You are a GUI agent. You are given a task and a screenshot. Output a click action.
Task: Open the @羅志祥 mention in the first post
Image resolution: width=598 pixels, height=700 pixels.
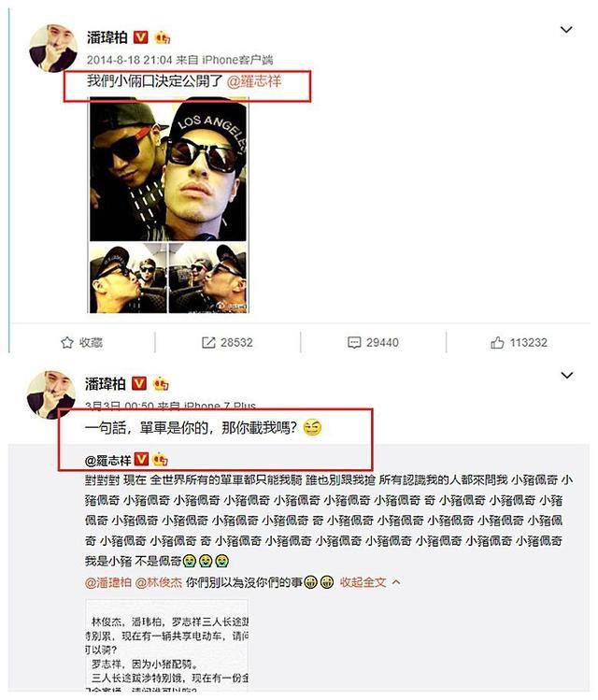tap(254, 81)
